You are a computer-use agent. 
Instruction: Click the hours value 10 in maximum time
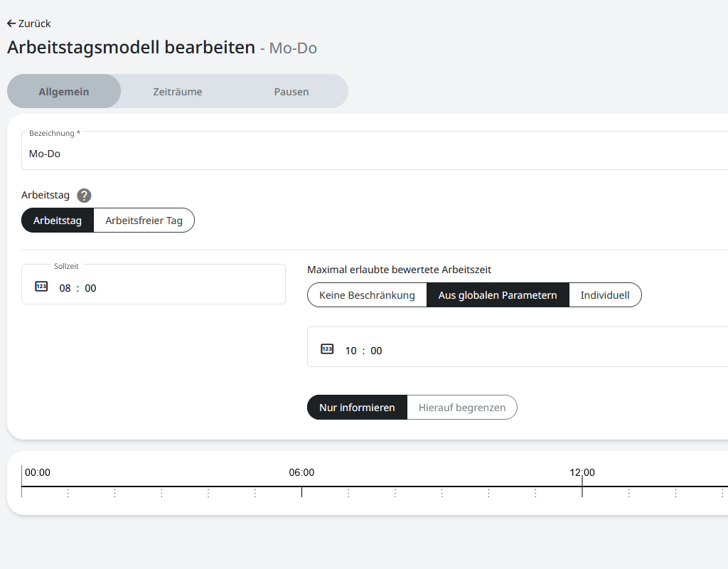351,351
